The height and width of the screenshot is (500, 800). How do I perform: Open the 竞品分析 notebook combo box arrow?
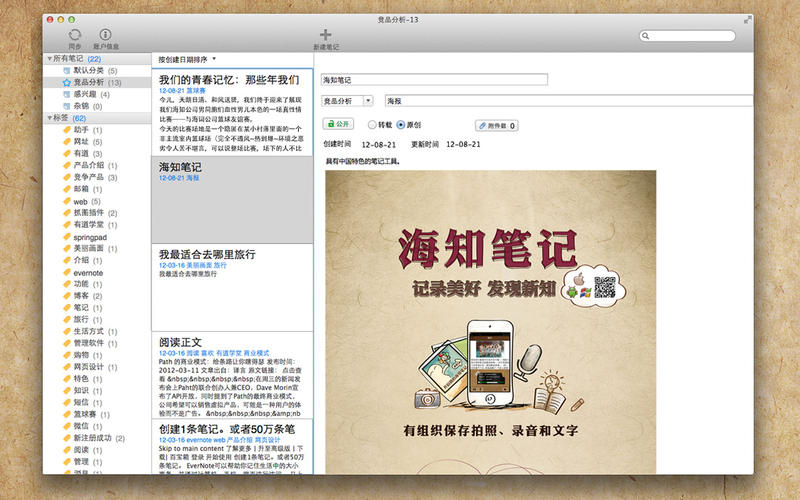(368, 101)
